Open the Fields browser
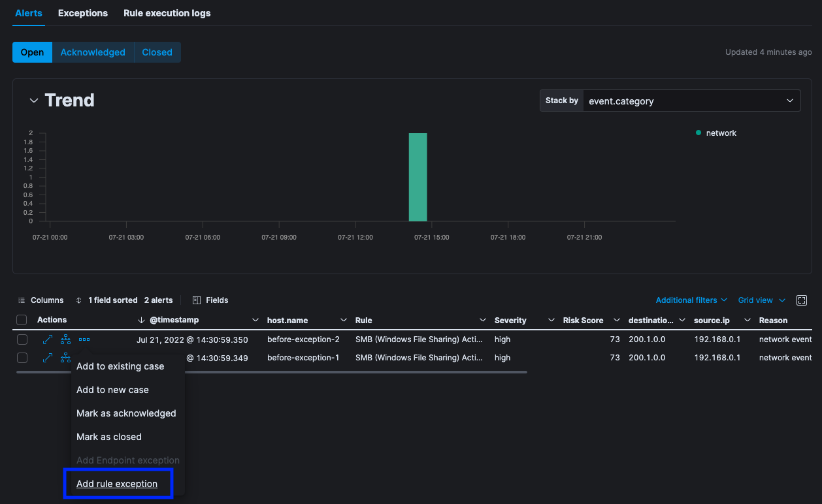The height and width of the screenshot is (504, 822). click(x=210, y=300)
